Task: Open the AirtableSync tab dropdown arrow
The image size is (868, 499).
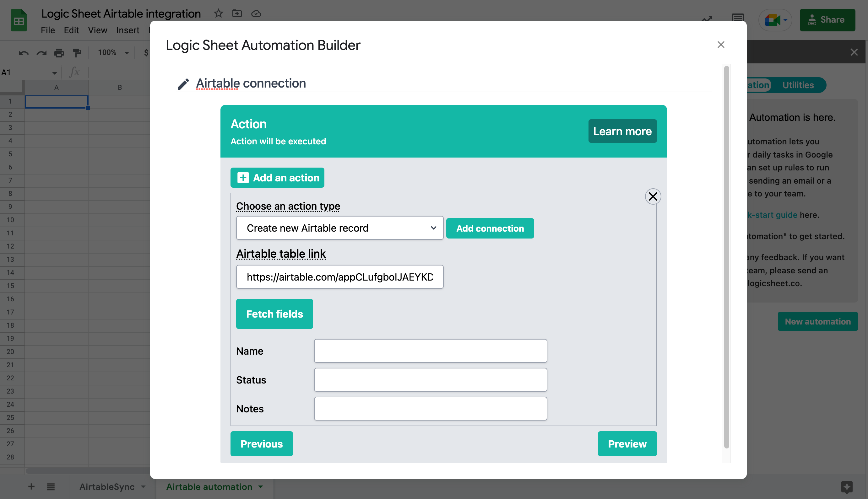Action: (143, 487)
